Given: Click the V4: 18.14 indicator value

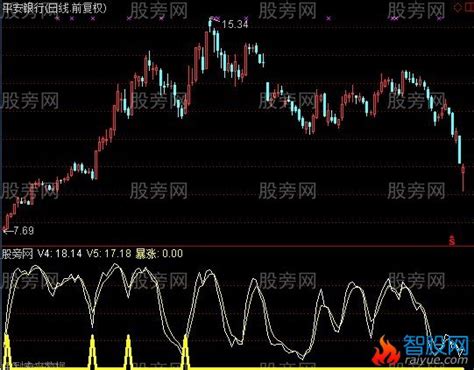Looking at the screenshot, I should [x=59, y=254].
